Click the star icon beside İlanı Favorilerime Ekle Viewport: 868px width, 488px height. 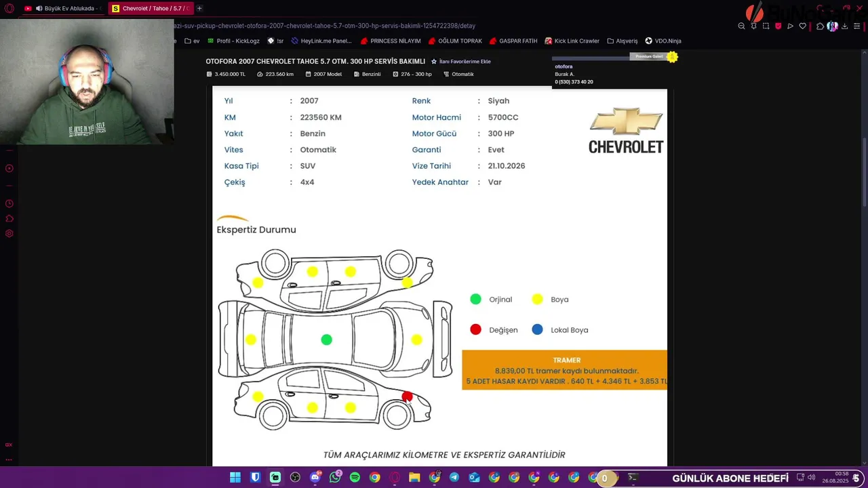434,61
